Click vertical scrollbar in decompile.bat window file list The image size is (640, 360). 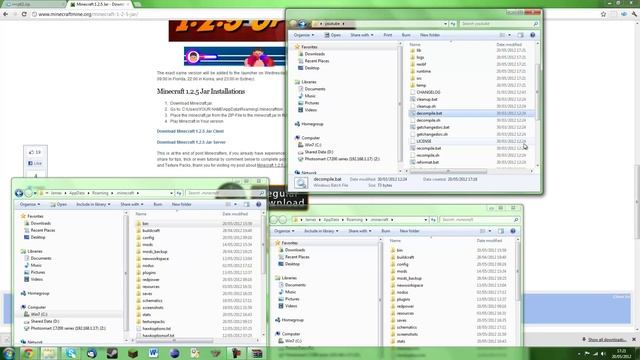[x=537, y=92]
